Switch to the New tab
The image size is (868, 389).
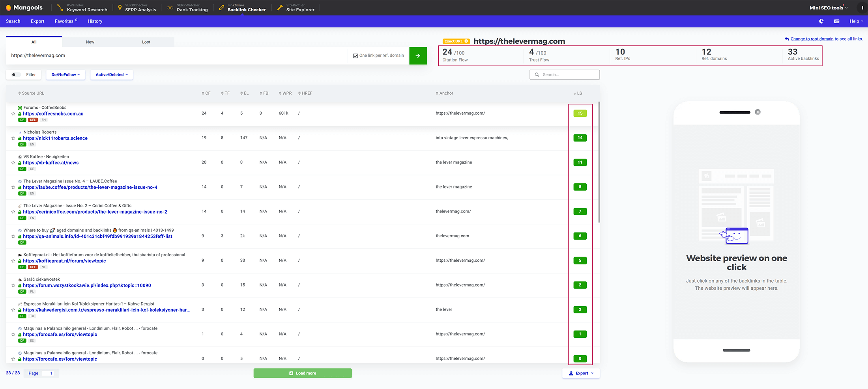click(x=90, y=42)
